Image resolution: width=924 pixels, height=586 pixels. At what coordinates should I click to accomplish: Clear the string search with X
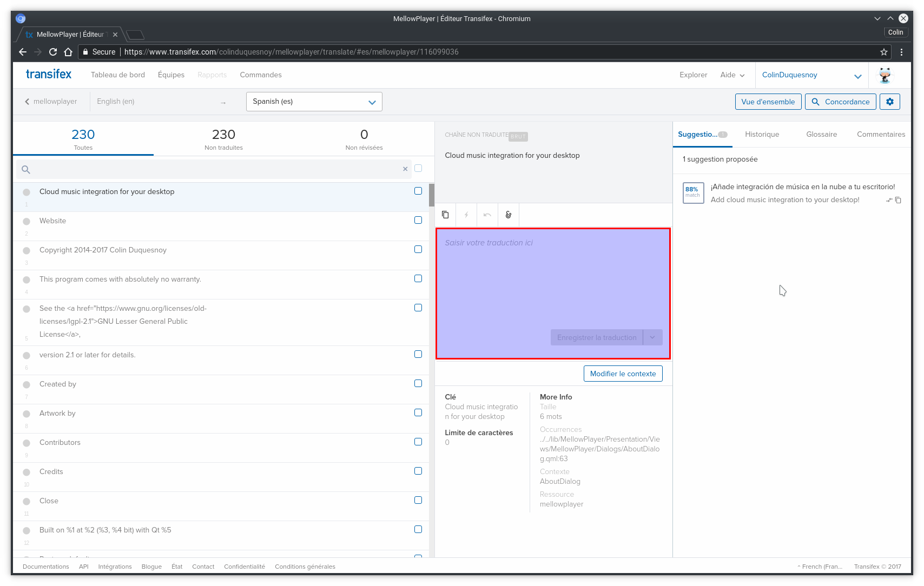(x=405, y=169)
